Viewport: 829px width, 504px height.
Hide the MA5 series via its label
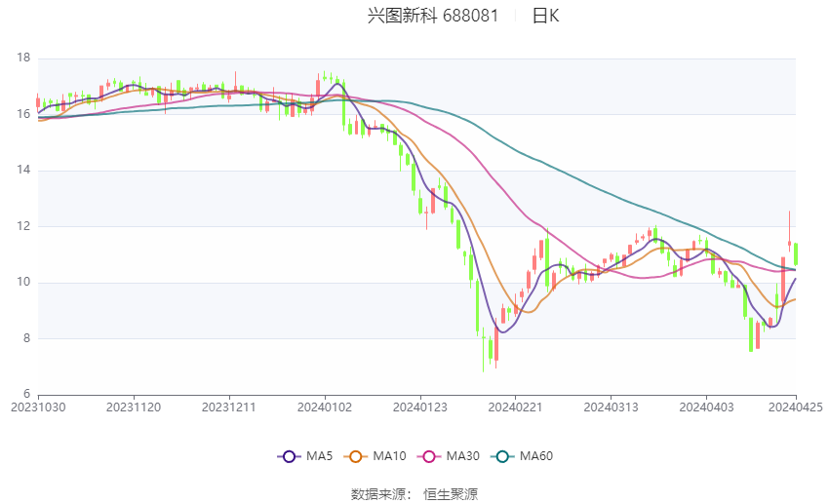click(319, 456)
